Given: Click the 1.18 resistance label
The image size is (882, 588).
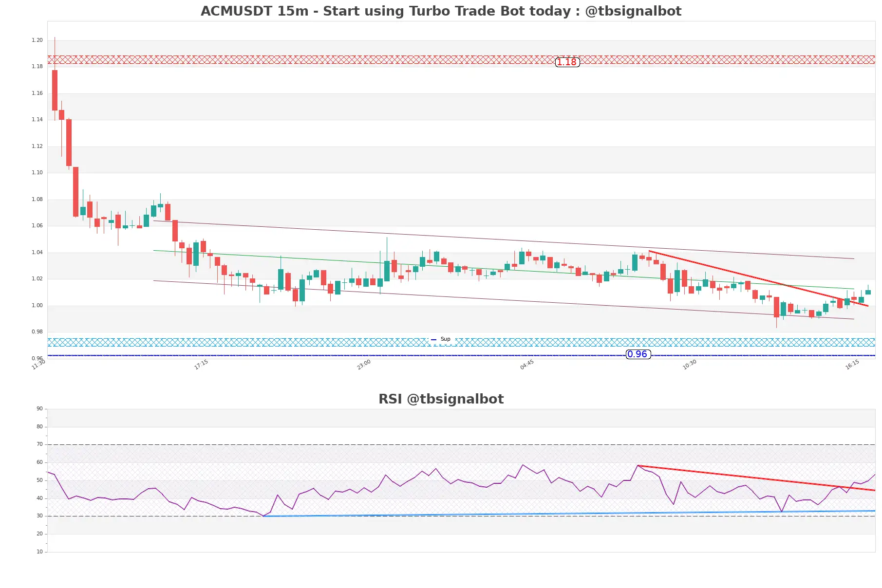Looking at the screenshot, I should click(x=567, y=62).
